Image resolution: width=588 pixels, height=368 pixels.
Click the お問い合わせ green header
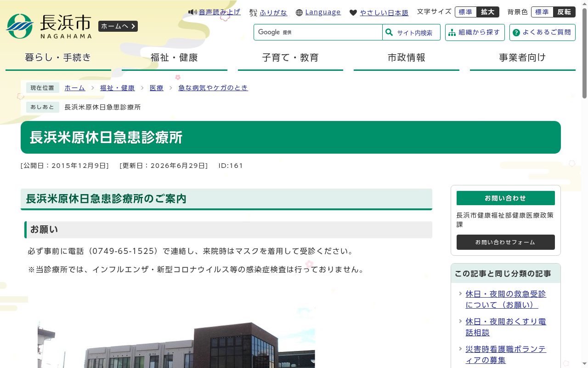pyautogui.click(x=505, y=198)
